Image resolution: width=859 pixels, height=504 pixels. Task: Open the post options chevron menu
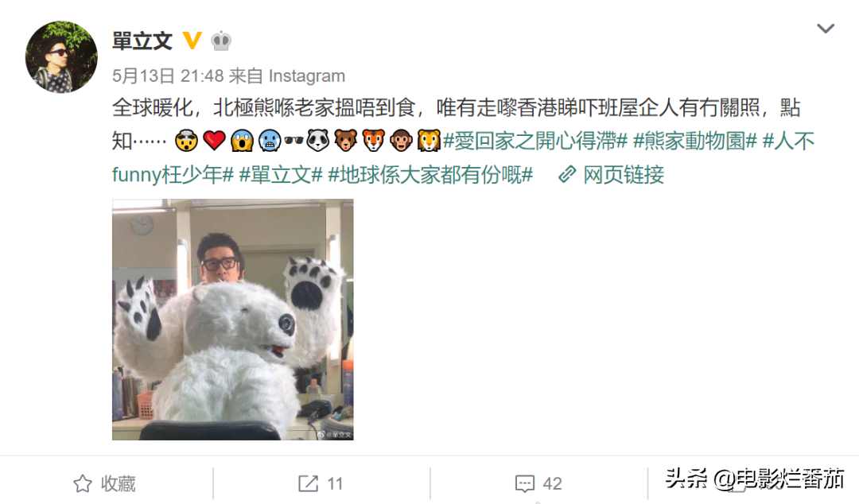(x=825, y=29)
